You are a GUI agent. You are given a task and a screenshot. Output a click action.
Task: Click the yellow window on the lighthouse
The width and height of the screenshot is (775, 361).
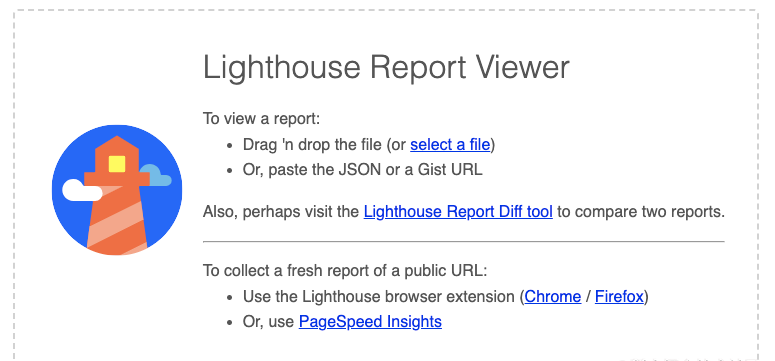coord(117,164)
